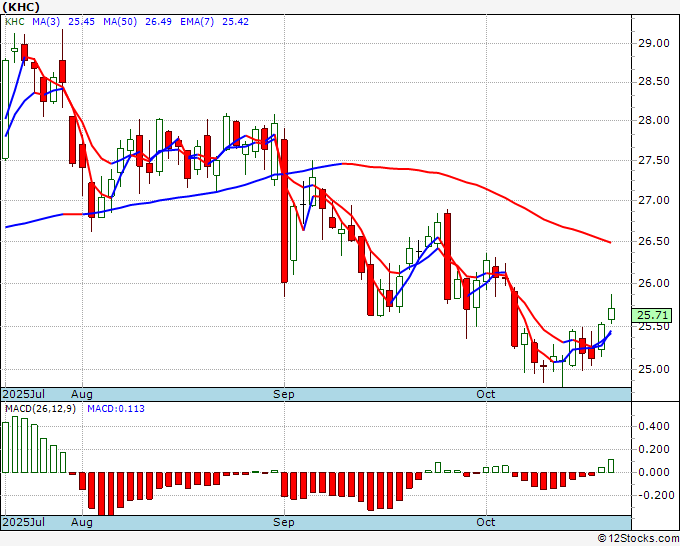Click the 26.50 price axis label
The height and width of the screenshot is (546, 680).
point(654,242)
